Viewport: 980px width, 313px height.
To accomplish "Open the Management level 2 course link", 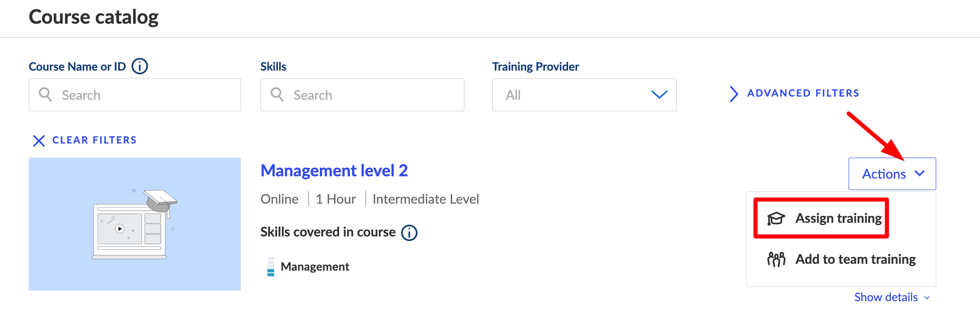I will pyautogui.click(x=334, y=171).
